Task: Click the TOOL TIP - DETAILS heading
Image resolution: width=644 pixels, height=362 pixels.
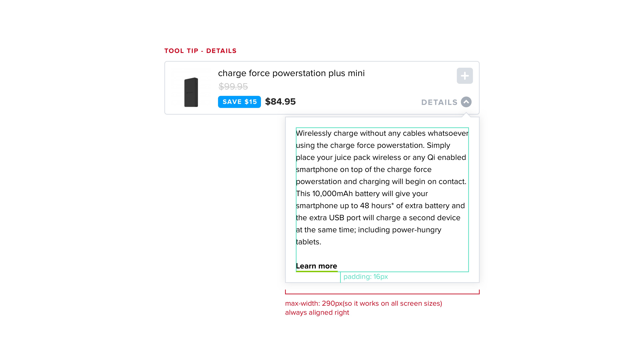Action: pos(200,51)
